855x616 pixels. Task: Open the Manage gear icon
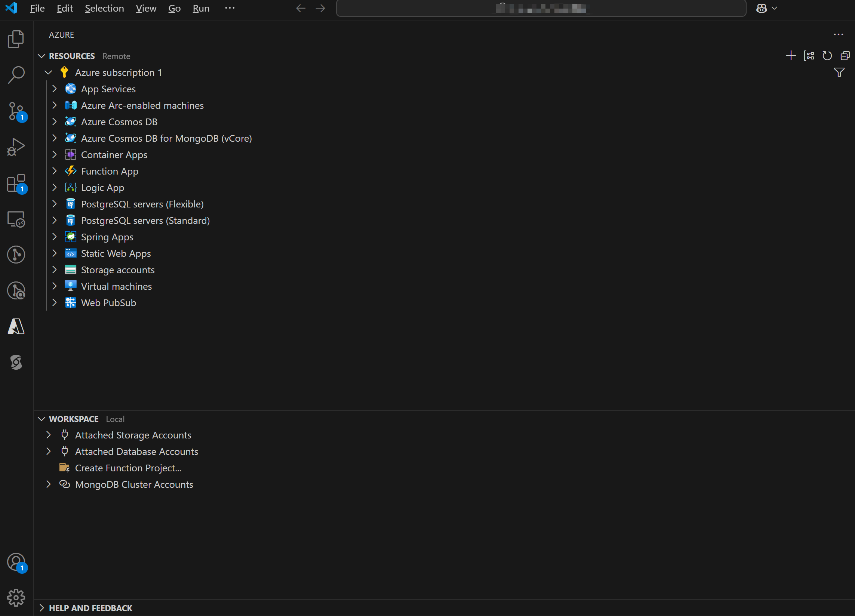16,598
